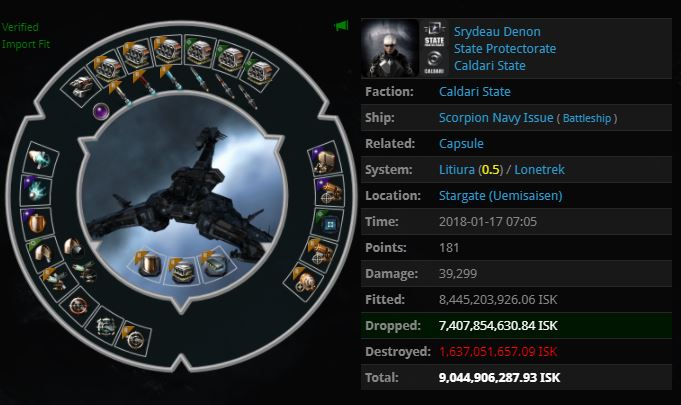Click the Lonetrek region link

539,169
